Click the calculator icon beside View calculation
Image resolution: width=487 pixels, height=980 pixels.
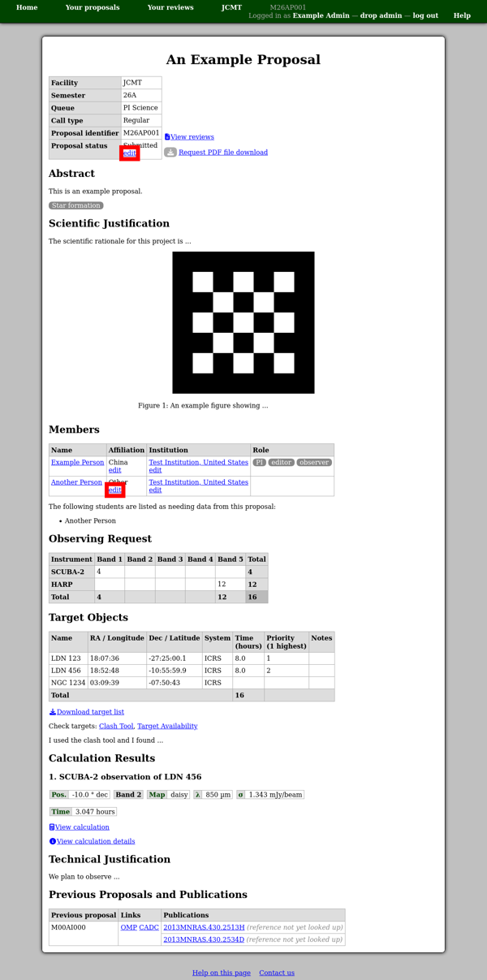52,827
